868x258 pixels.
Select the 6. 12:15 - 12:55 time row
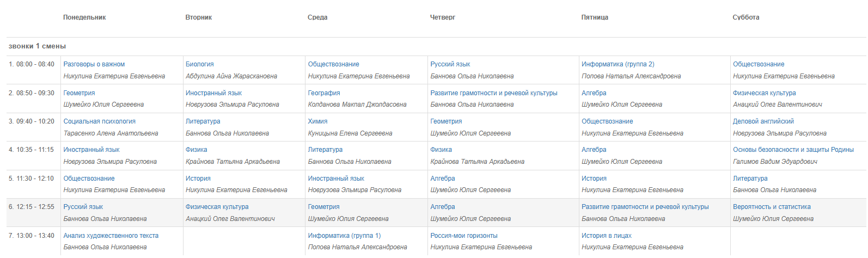click(436, 213)
